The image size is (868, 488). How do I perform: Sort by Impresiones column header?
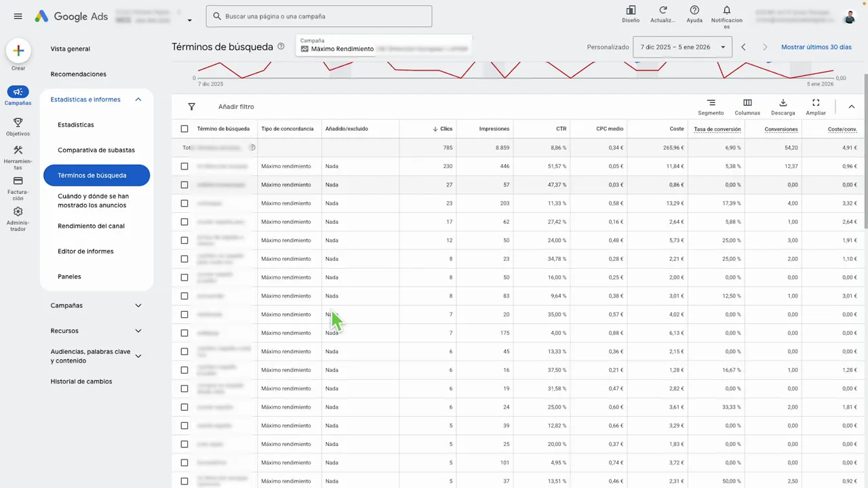(x=494, y=129)
